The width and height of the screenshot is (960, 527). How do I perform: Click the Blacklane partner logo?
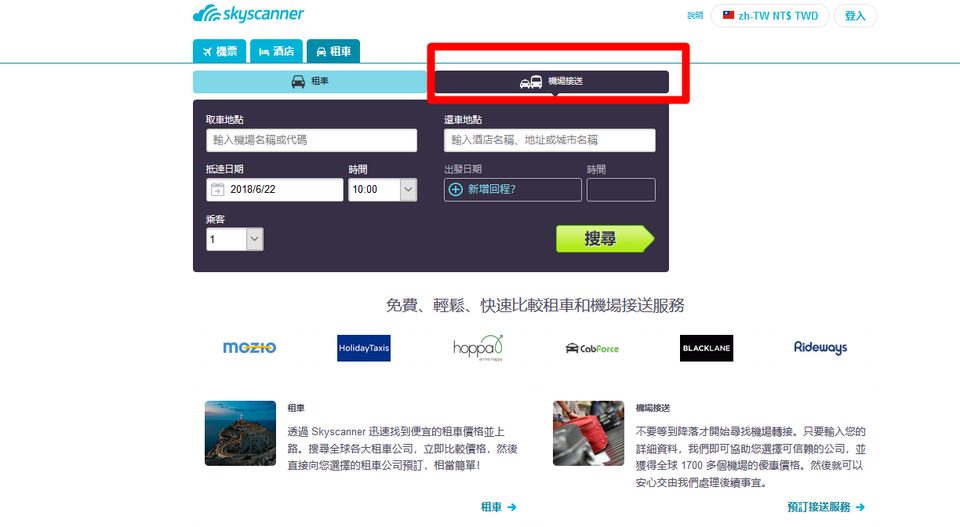[x=706, y=348]
